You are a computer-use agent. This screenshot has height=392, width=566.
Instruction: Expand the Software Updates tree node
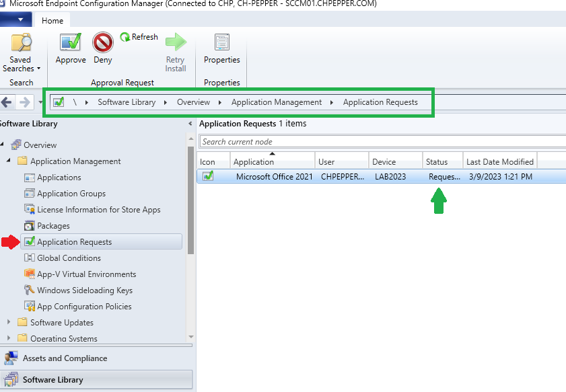click(x=9, y=321)
